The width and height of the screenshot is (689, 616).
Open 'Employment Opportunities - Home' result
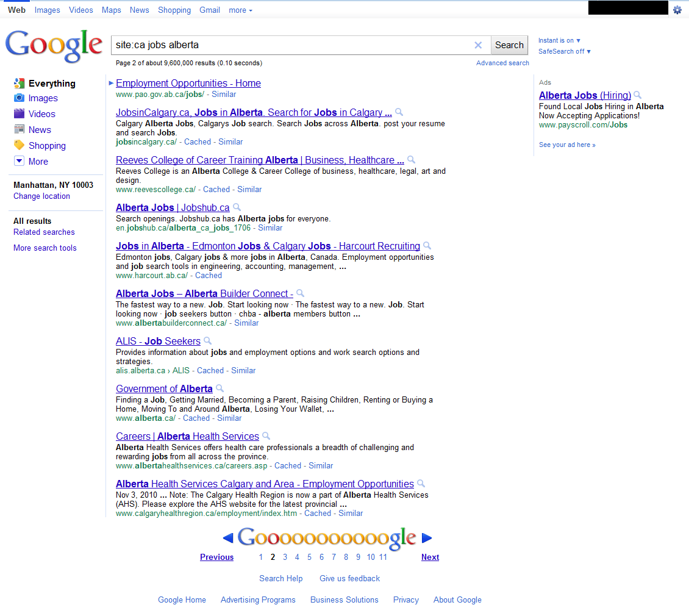pos(188,83)
